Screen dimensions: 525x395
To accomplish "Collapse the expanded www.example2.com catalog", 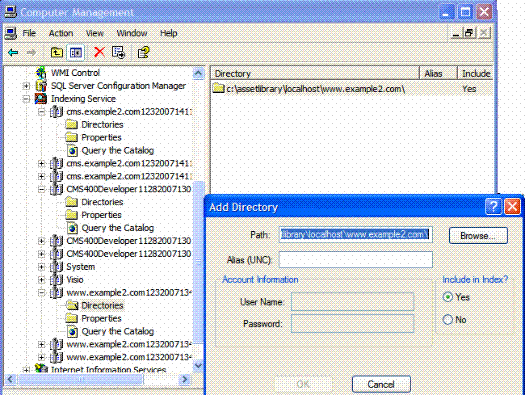I will (x=42, y=293).
